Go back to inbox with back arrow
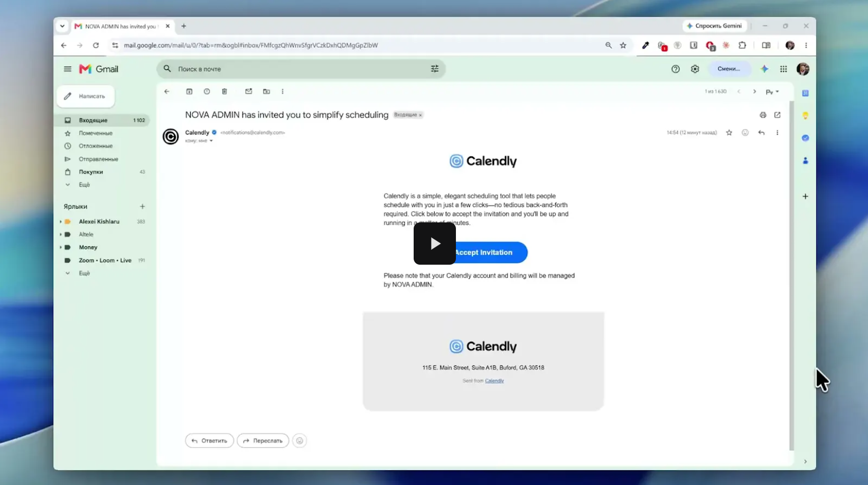 coord(167,91)
